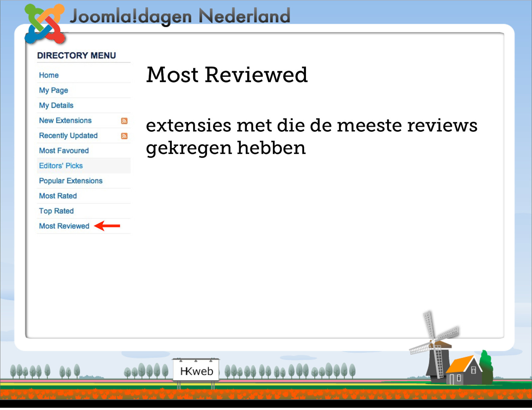Click the Most Reviewed slide heading
The height and width of the screenshot is (410, 532).
click(227, 75)
